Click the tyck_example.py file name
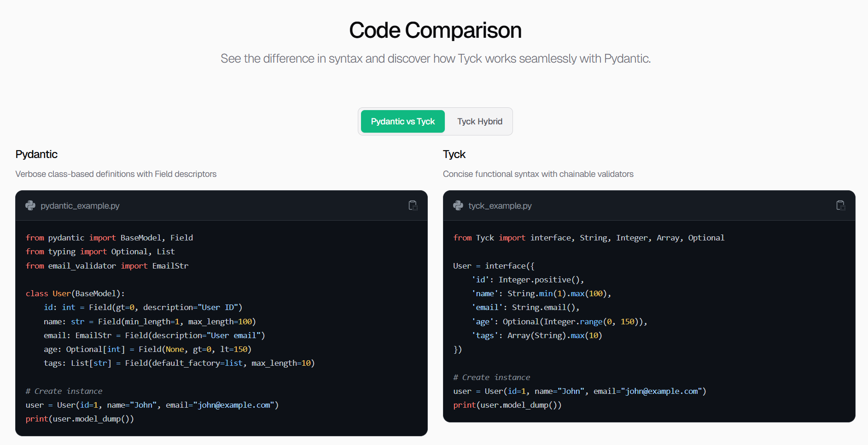 point(500,206)
